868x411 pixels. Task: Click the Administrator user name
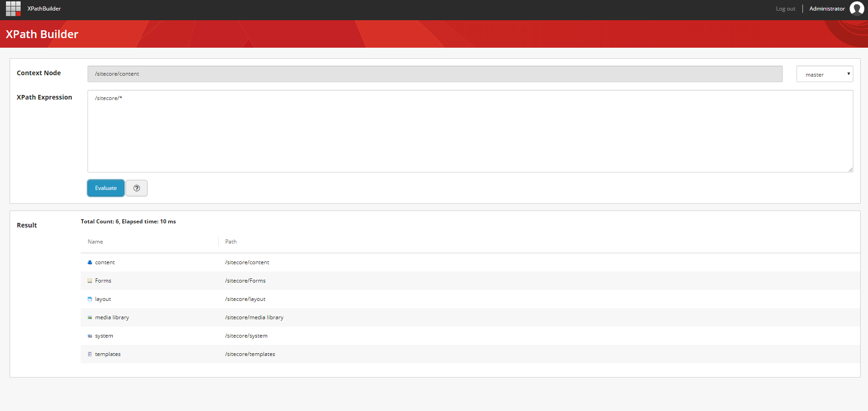(x=827, y=9)
